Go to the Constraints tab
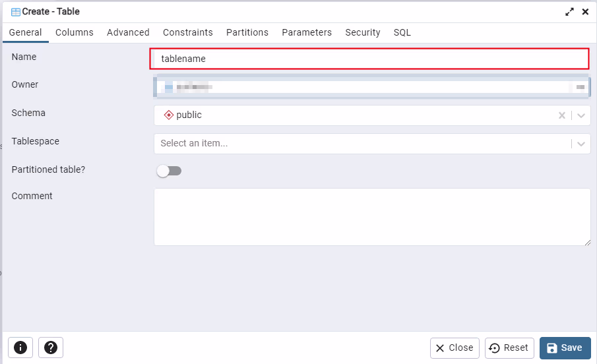The height and width of the screenshot is (364, 597). 188,32
